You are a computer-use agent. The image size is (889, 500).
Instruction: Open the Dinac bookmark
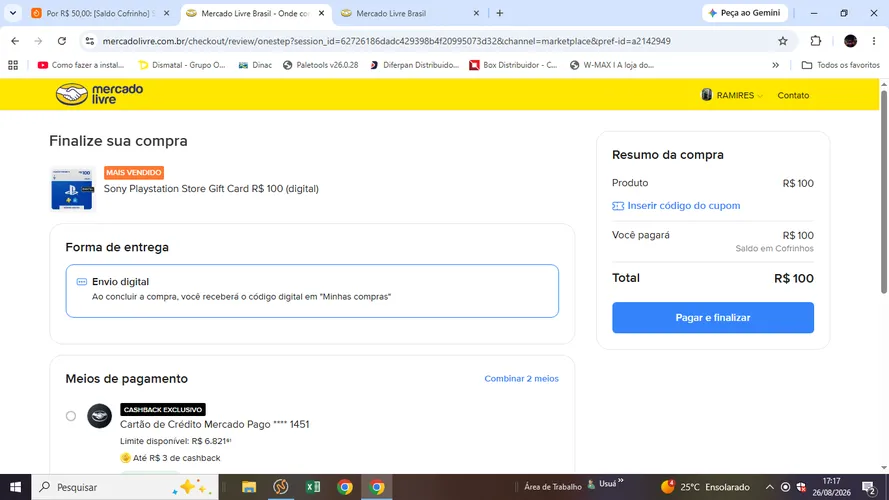tap(255, 65)
